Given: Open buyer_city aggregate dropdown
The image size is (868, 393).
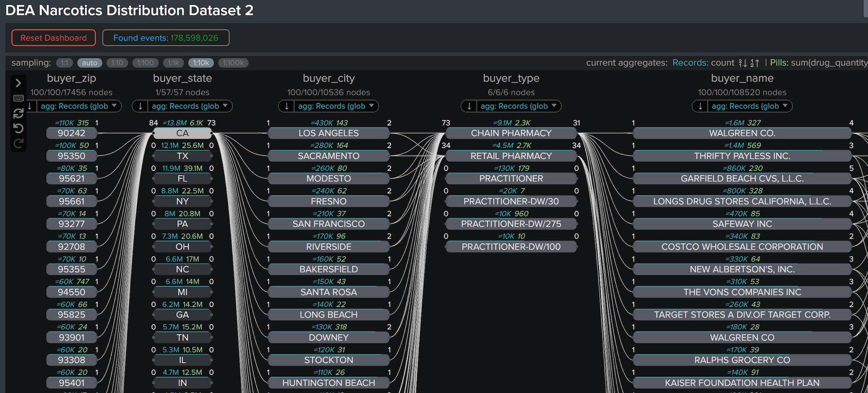Looking at the screenshot, I should click(336, 106).
